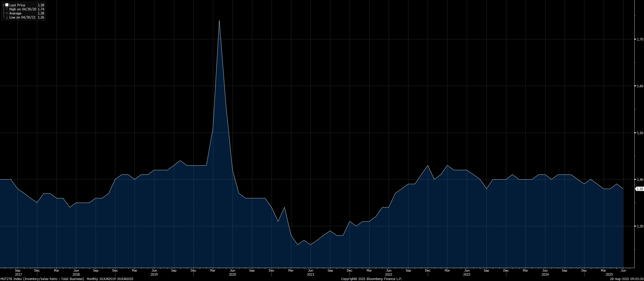Click the Low marker icon in legend
The image size is (644, 281).
pos(7,17)
